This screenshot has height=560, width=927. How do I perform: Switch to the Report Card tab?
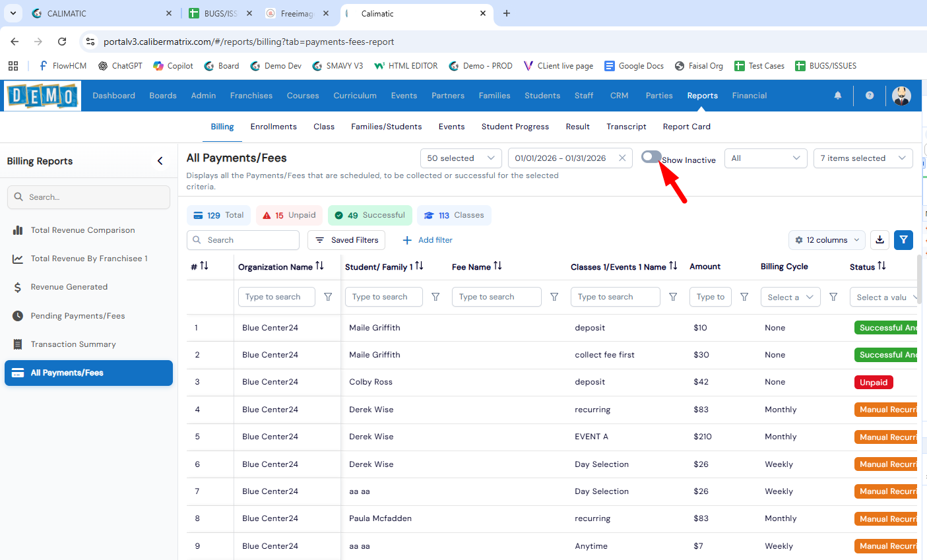point(687,127)
